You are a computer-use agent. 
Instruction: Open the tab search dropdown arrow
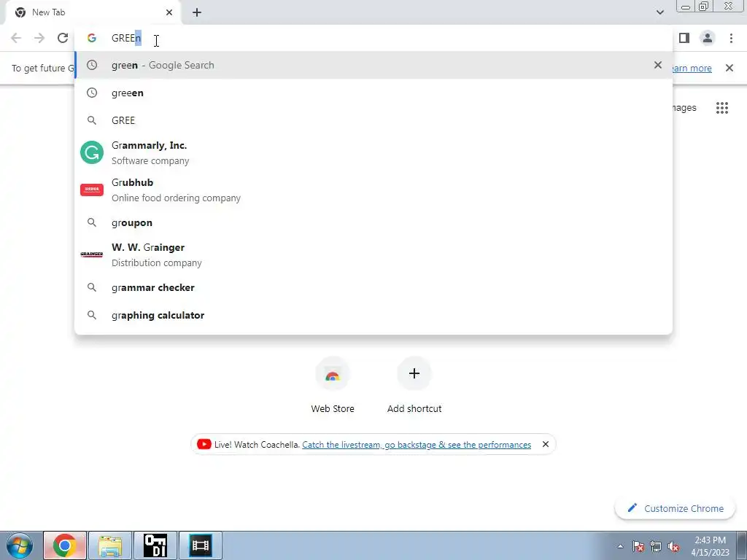[x=659, y=12]
